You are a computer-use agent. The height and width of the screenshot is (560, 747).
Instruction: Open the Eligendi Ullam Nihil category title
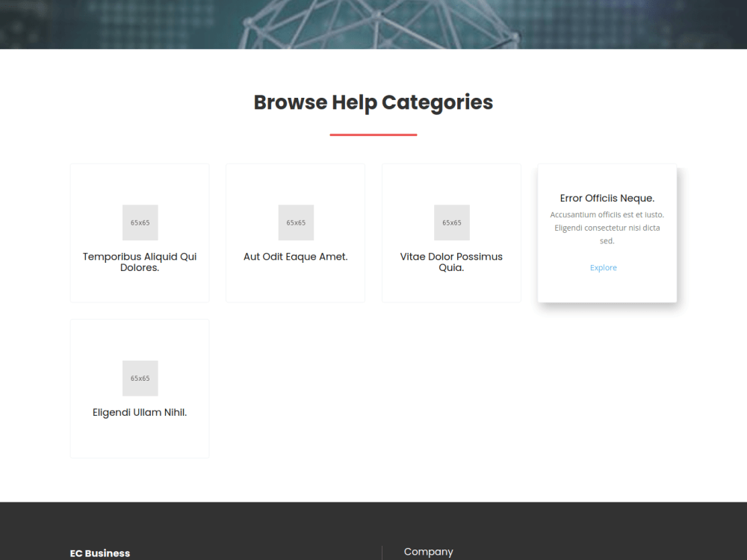point(140,412)
